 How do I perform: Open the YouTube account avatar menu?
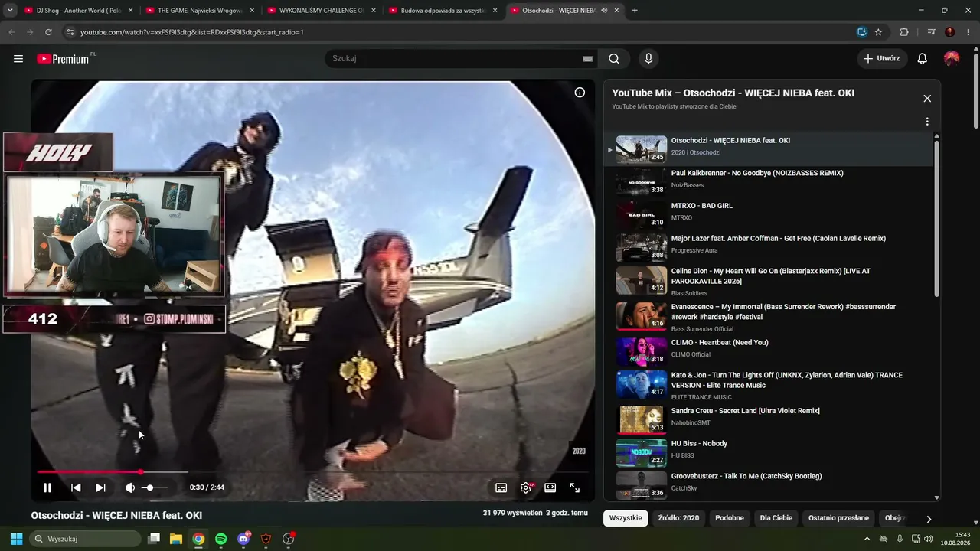952,58
